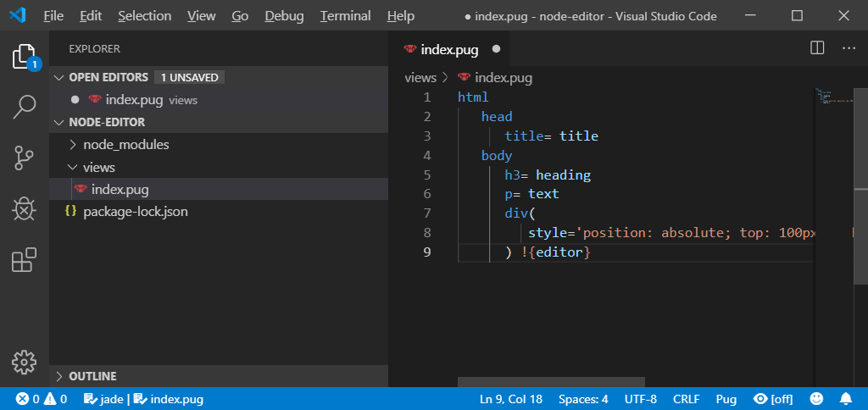Open the Explorer view in activity bar
The height and width of the screenshot is (410, 868).
click(x=25, y=57)
